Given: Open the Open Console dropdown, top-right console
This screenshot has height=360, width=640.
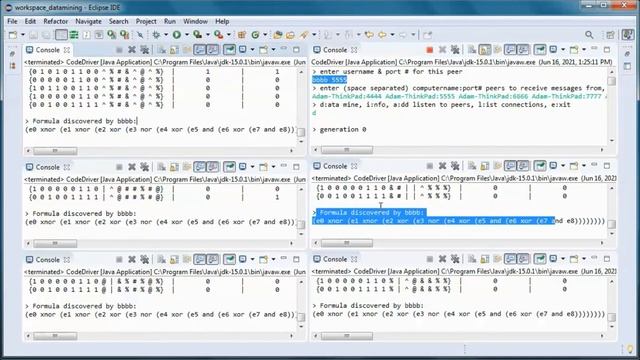Looking at the screenshot, I should tap(584, 50).
